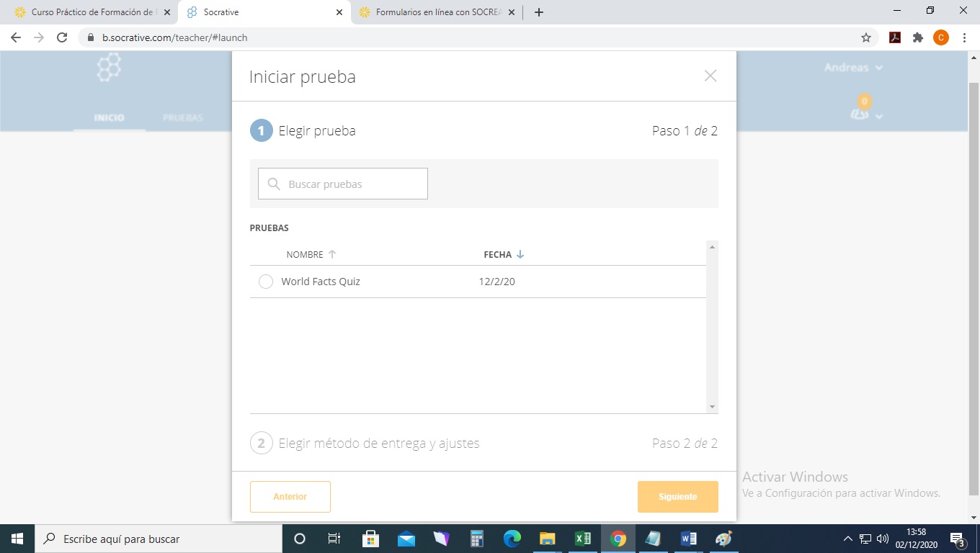Open Cortana circle icon
This screenshot has height=553, width=980.
300,539
